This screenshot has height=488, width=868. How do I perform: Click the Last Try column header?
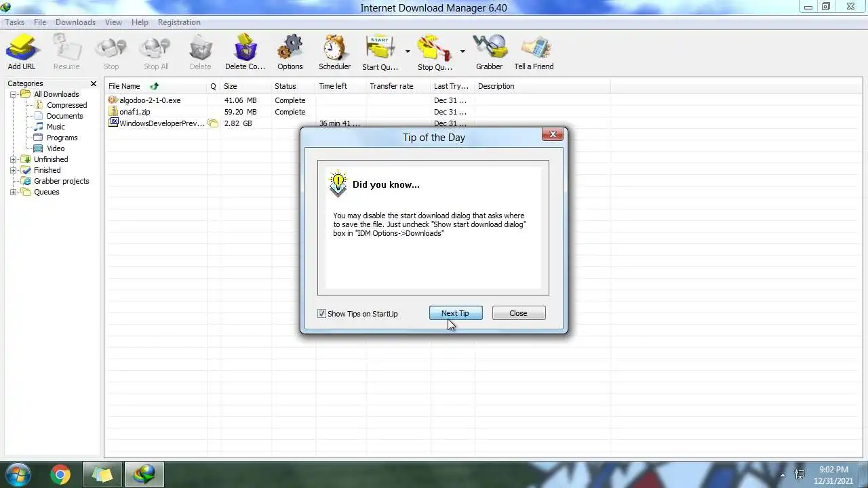point(452,86)
